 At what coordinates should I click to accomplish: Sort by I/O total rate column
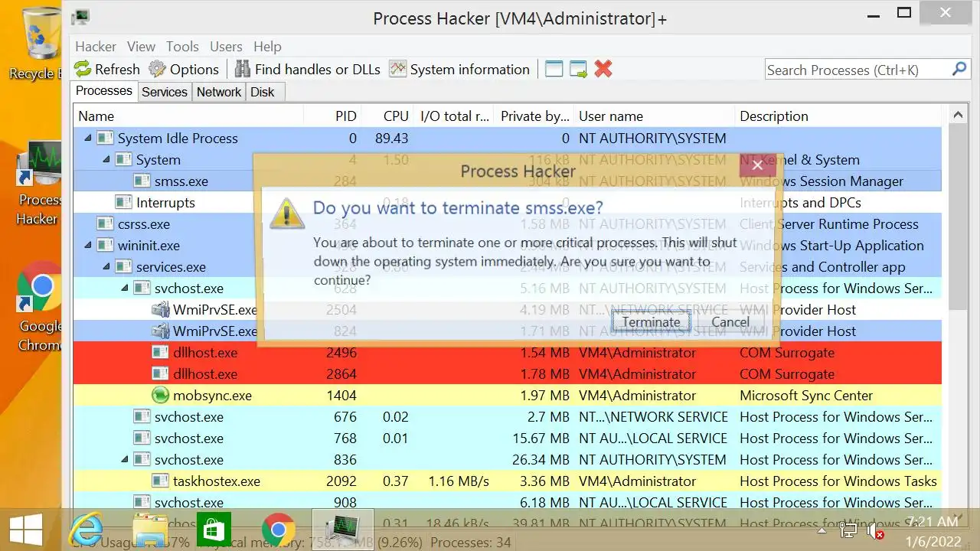click(x=455, y=116)
